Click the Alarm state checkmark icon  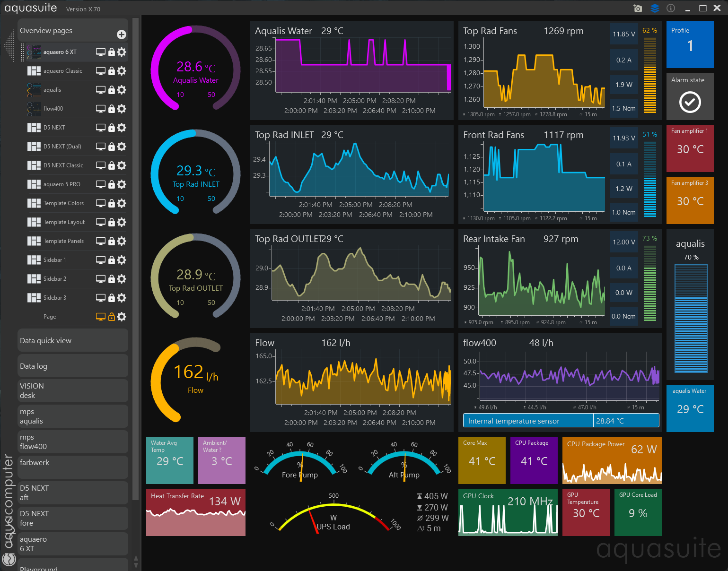[x=690, y=102]
